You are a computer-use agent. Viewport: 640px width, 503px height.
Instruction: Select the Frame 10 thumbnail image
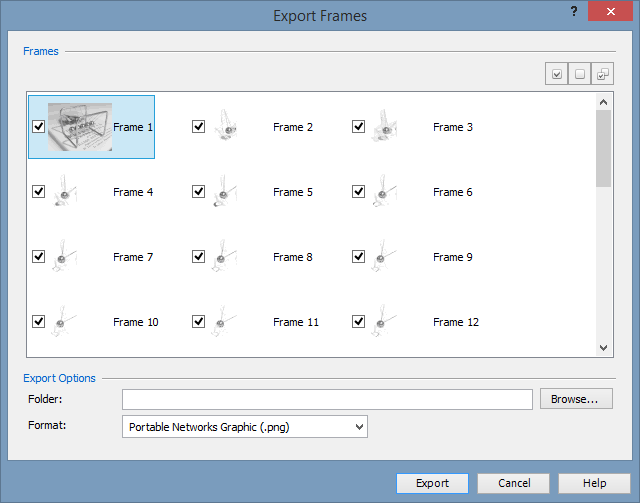click(x=64, y=321)
